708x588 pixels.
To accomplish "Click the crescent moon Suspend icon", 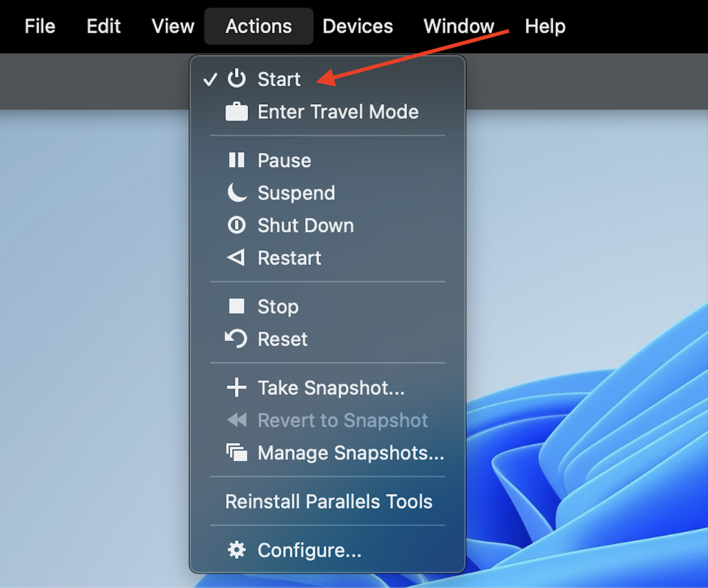I will (237, 193).
